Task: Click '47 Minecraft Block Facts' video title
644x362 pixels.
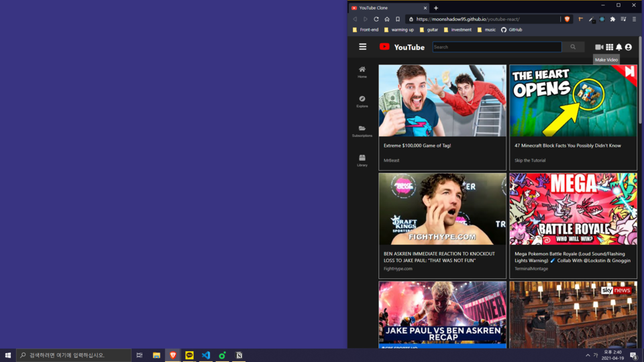Action: 568,145
